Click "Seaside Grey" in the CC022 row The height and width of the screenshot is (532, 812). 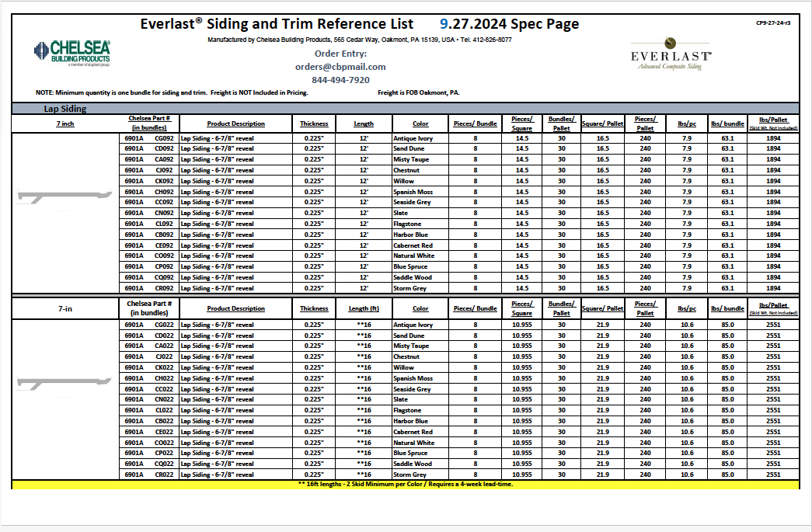coord(412,389)
